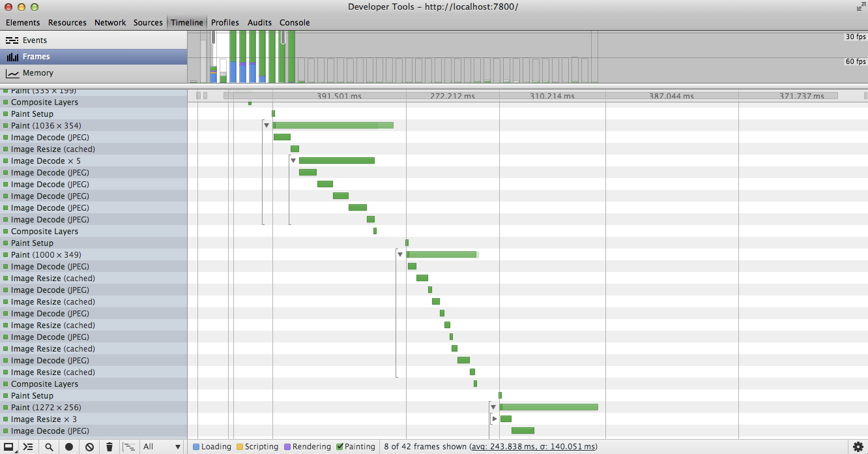
Task: Toggle the Rendering filter checkbox
Action: (287, 447)
